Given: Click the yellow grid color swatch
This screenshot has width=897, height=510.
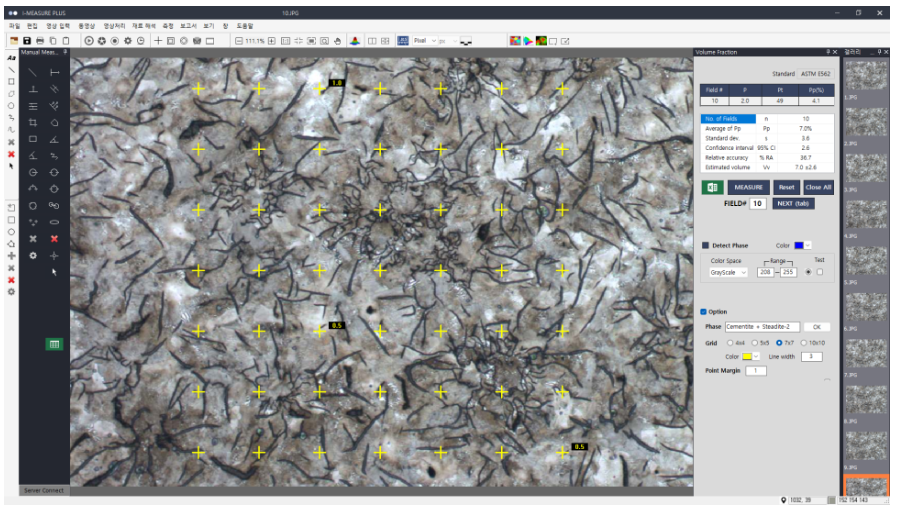Looking at the screenshot, I should (747, 357).
